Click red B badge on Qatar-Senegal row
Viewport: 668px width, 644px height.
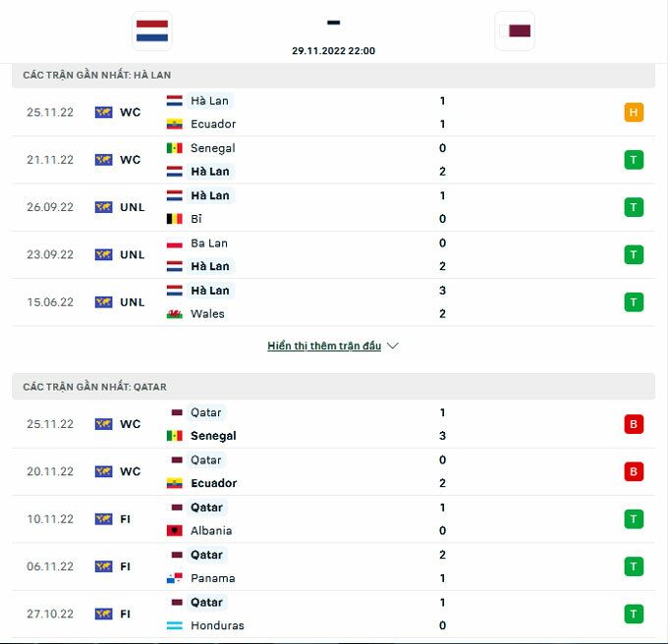coord(634,424)
